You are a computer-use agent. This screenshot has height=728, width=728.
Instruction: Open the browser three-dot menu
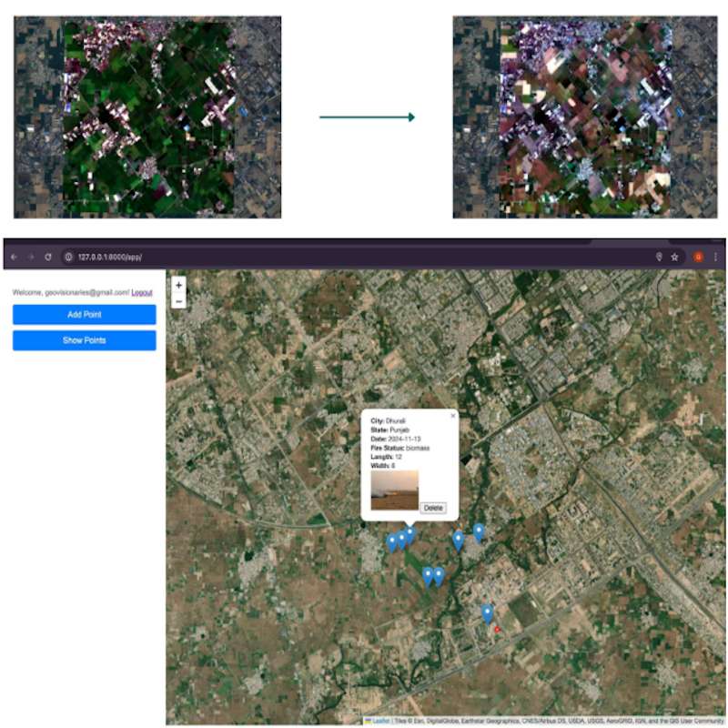pos(715,258)
